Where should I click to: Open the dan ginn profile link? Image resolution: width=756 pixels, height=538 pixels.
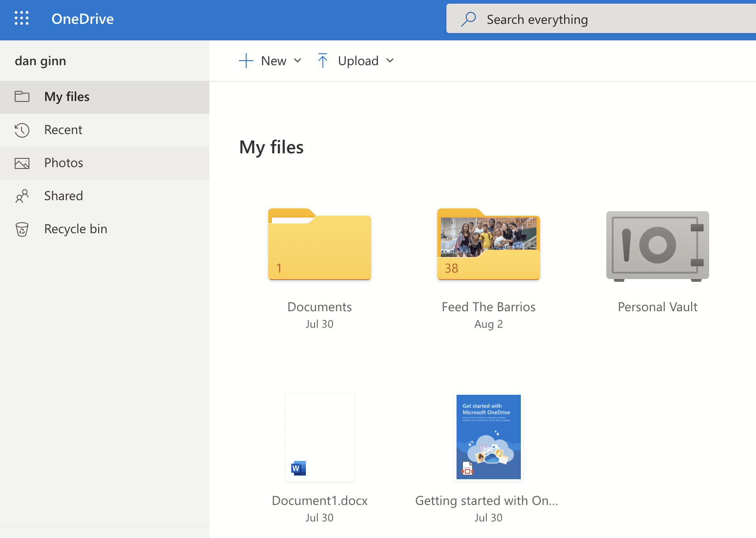(x=40, y=60)
